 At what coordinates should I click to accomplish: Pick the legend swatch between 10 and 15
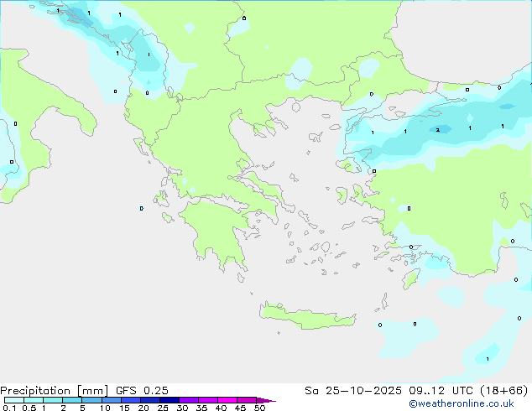pyautogui.click(x=112, y=400)
